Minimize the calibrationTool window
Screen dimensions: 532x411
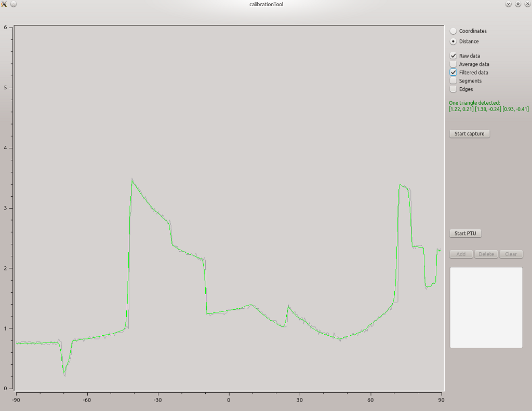click(509, 4)
